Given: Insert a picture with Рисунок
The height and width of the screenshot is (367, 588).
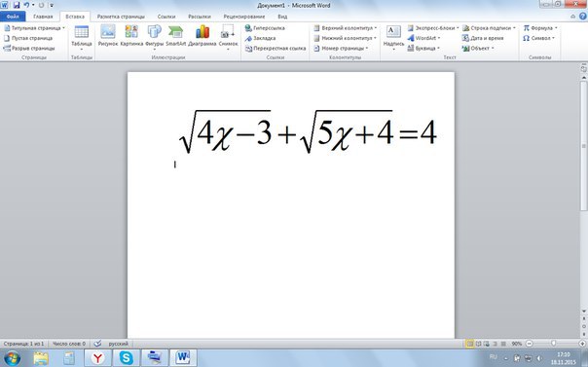Looking at the screenshot, I should pyautogui.click(x=108, y=36).
